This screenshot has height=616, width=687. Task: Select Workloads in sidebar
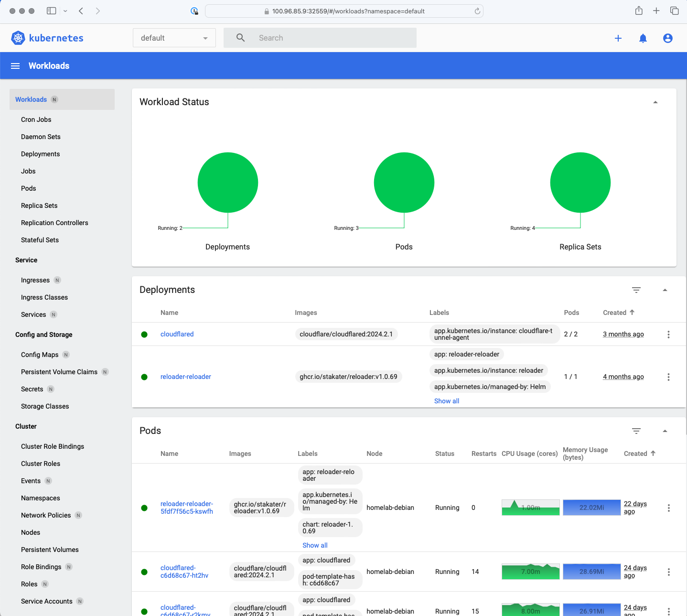click(62, 99)
